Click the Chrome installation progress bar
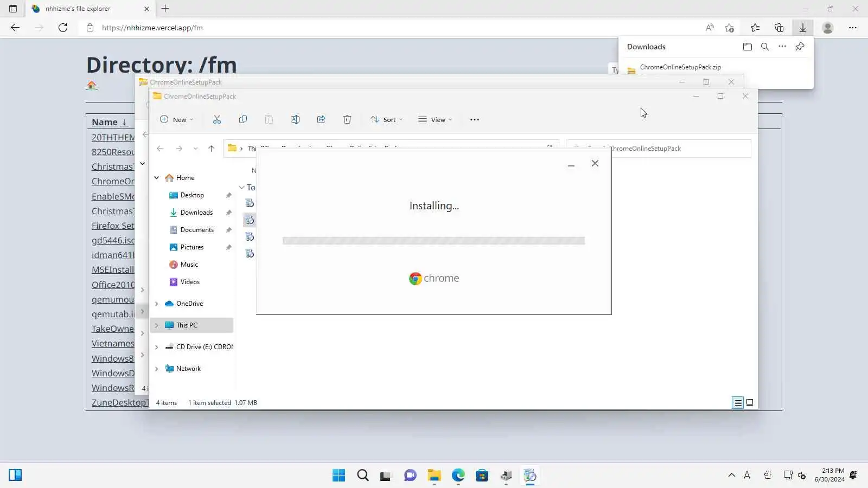 [x=433, y=241]
